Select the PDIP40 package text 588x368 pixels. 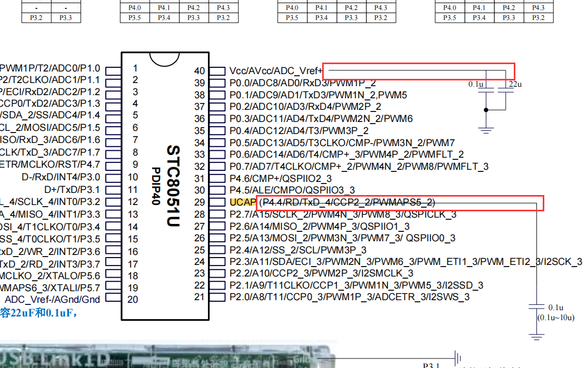(x=156, y=186)
